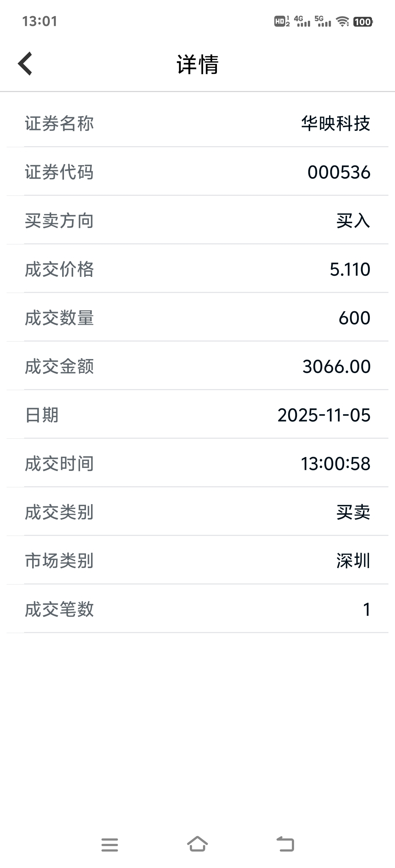Tap the Android back navigation icon
Viewport: 395px width, 868px height.
(285, 844)
